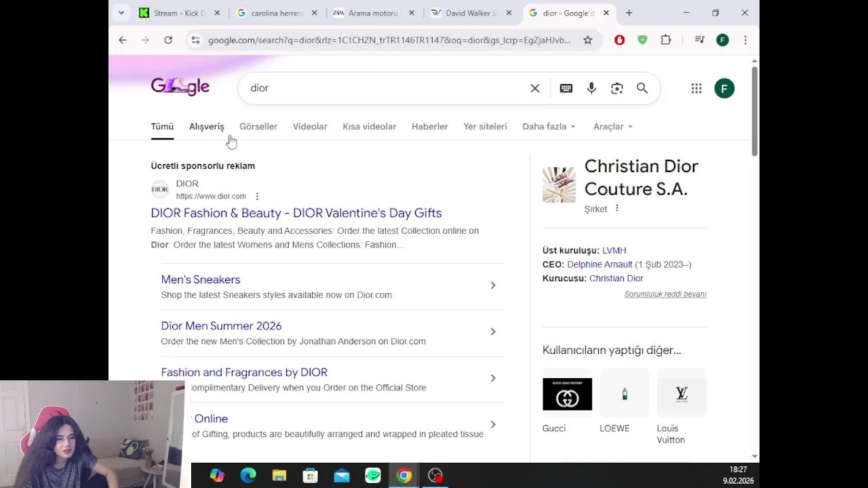Viewport: 868px width, 488px height.
Task: Open the Gucci related search card
Action: coord(567,401)
